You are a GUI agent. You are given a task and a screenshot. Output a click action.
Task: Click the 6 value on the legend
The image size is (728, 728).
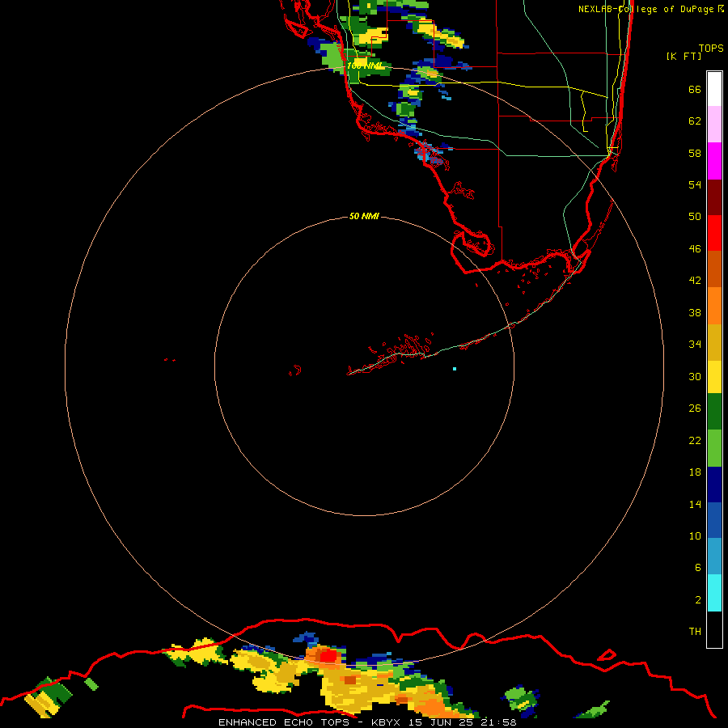coord(697,567)
